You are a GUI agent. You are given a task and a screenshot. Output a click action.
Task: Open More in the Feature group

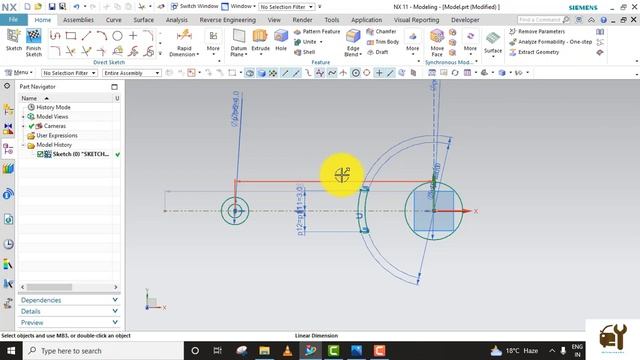tap(413, 41)
